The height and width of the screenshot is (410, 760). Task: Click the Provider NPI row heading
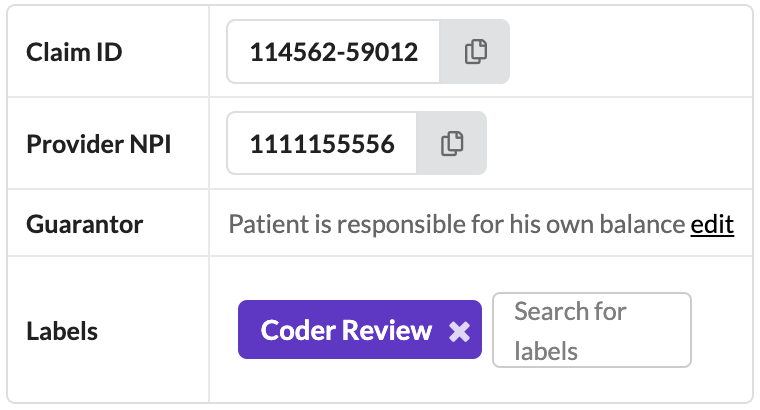[99, 143]
